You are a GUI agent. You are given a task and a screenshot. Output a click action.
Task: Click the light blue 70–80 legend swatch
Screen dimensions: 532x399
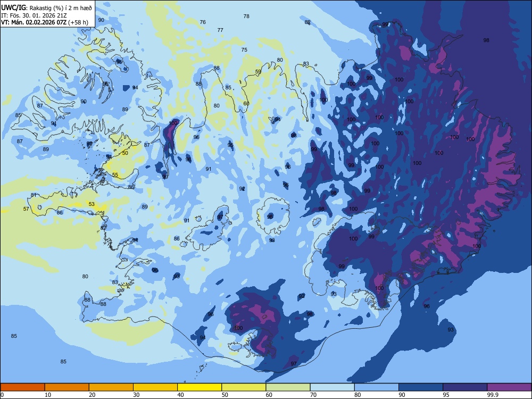(332, 387)
